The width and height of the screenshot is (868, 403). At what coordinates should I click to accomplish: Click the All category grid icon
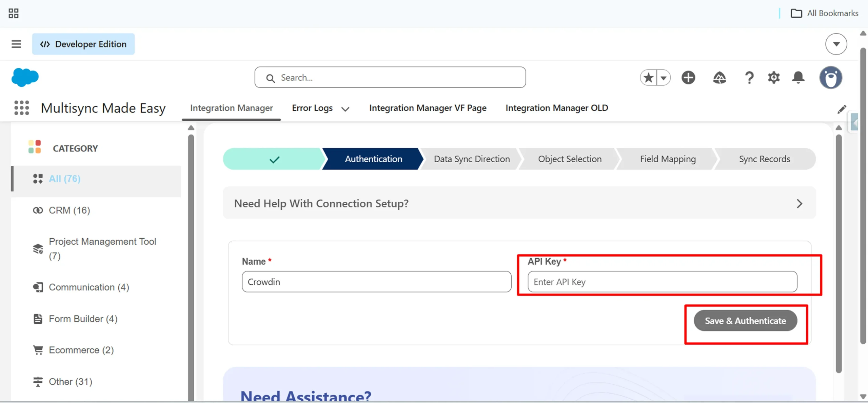(38, 179)
